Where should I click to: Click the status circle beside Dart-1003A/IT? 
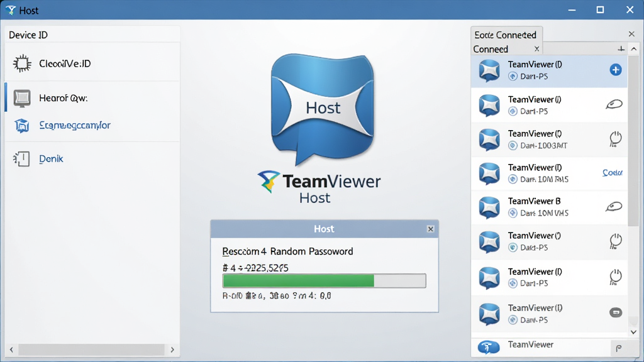(x=513, y=145)
